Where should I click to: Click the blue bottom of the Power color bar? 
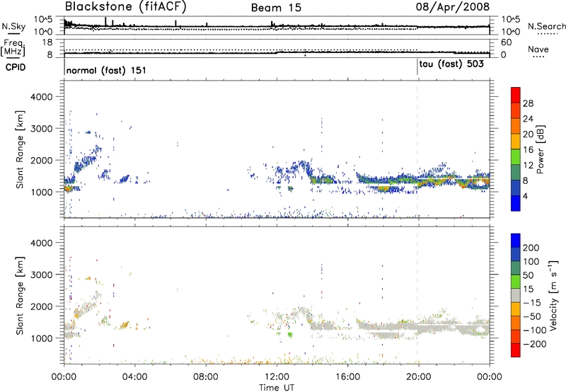(x=516, y=203)
